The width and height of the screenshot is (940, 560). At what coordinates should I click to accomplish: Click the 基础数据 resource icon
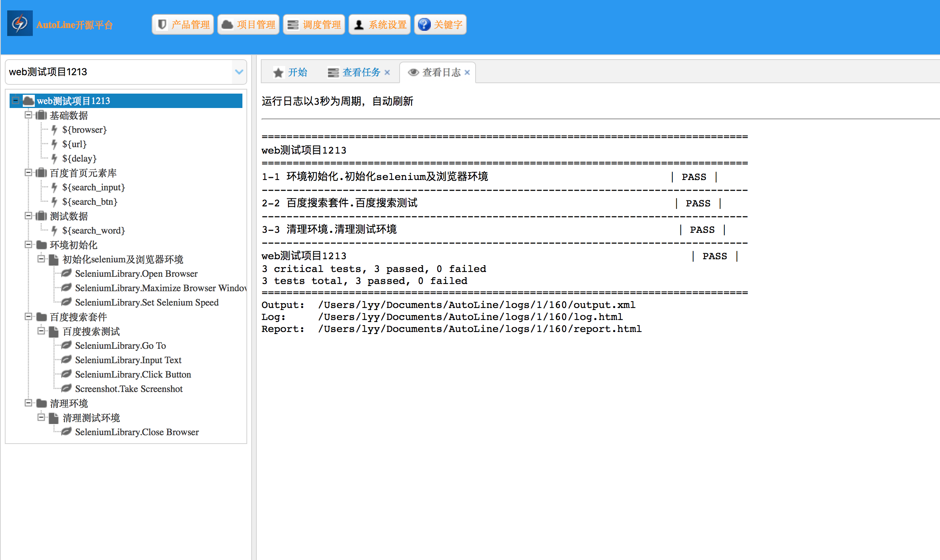pyautogui.click(x=41, y=115)
